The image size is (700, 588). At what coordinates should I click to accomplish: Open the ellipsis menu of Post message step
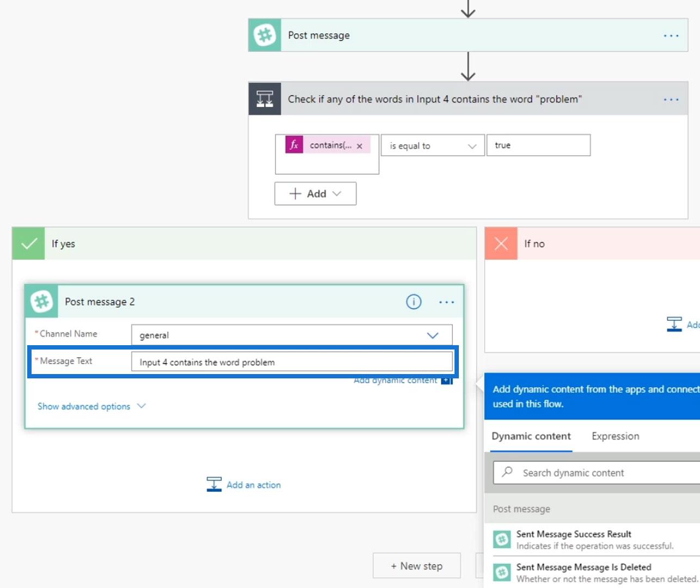(x=671, y=36)
